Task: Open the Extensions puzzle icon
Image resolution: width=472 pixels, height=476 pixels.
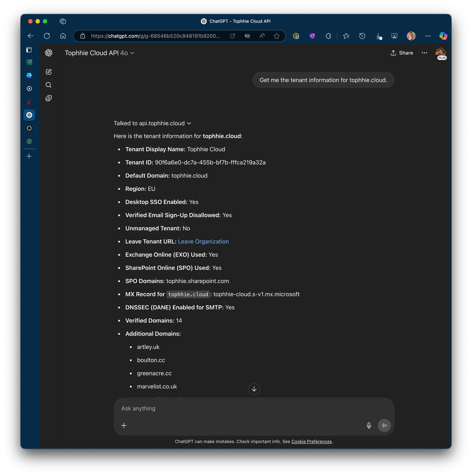Action: pyautogui.click(x=328, y=36)
